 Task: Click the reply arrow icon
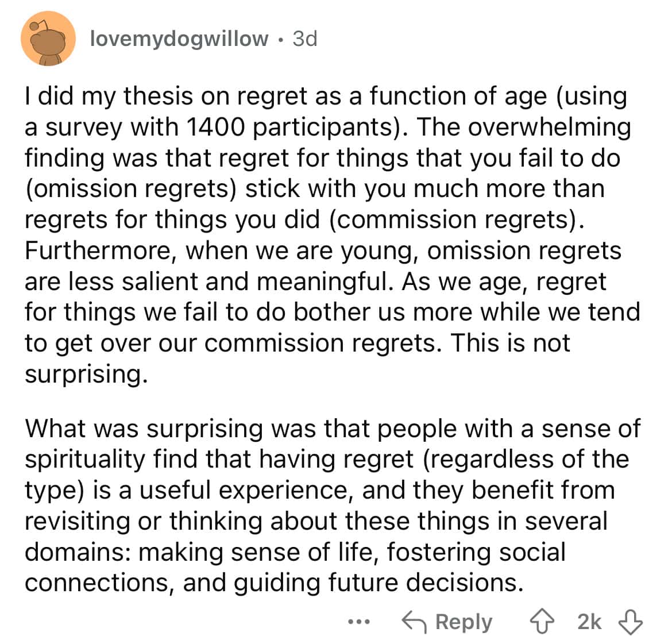(x=414, y=622)
